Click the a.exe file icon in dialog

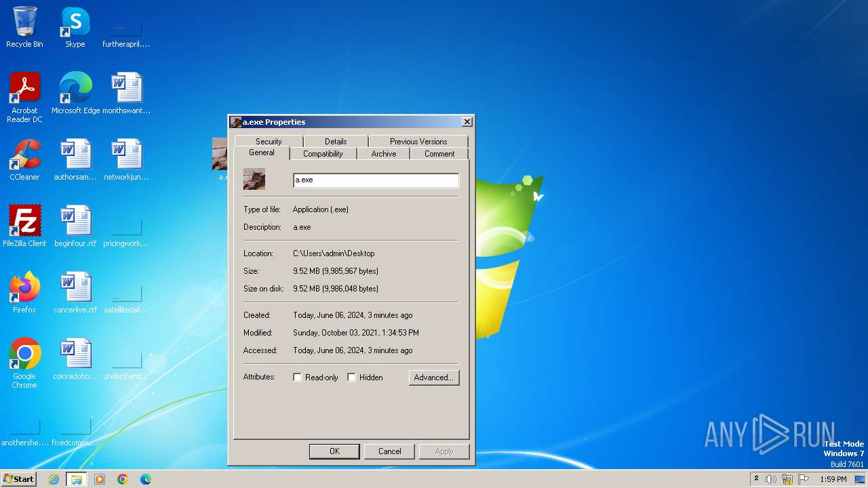click(254, 179)
